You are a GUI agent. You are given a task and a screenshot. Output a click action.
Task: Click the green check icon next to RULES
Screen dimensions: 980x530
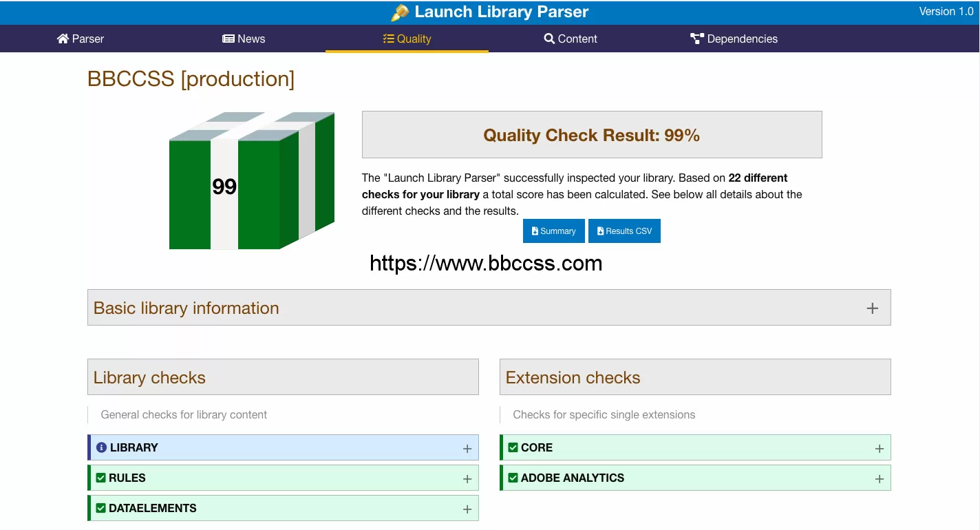(101, 478)
